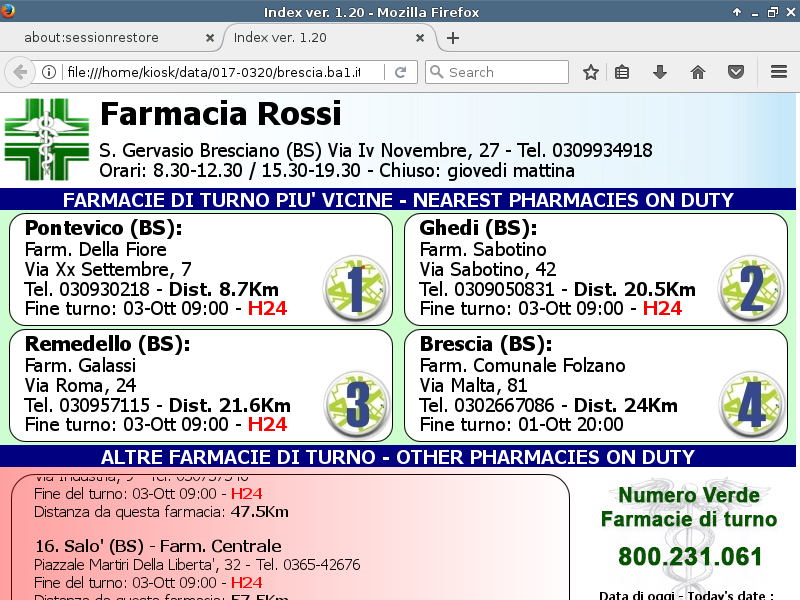Bookmark this page with the star icon
Viewport: 800px width, 600px height.
pyautogui.click(x=591, y=72)
